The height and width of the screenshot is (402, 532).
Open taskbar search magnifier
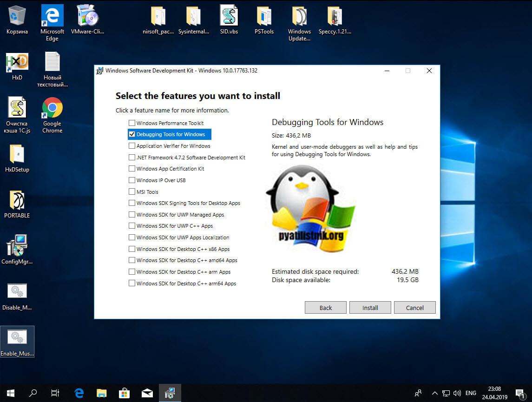pyautogui.click(x=33, y=393)
